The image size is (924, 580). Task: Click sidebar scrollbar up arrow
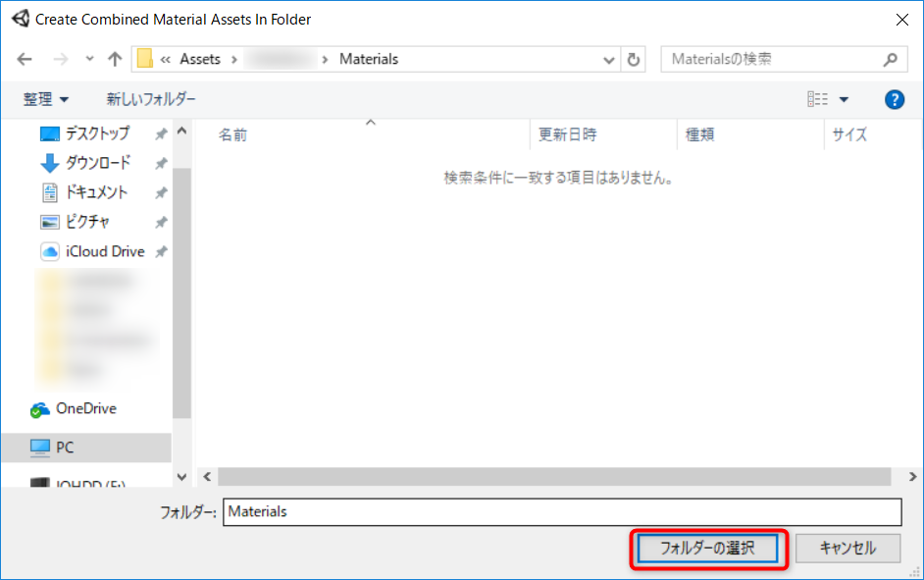(x=182, y=131)
